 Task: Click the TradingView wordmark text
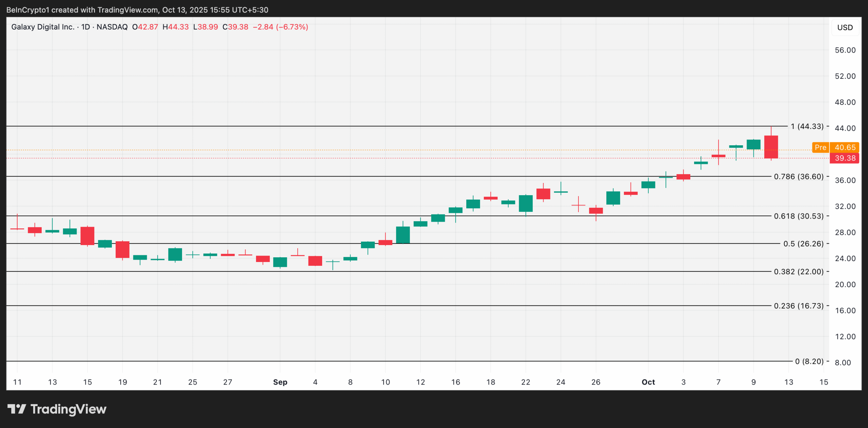click(x=68, y=409)
